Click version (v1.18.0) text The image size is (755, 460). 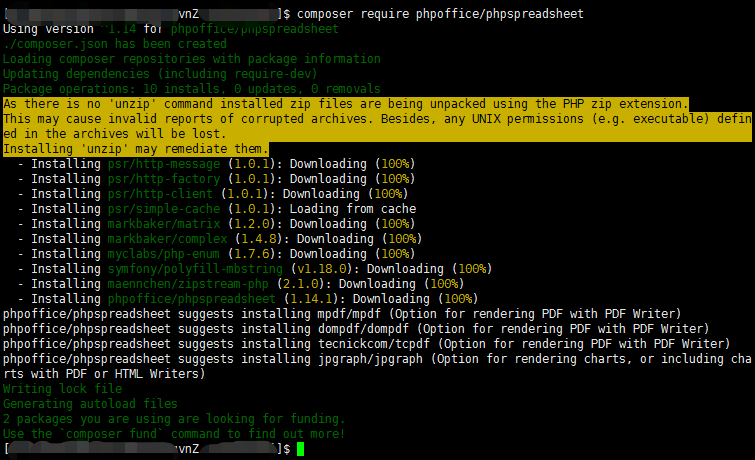(x=321, y=268)
